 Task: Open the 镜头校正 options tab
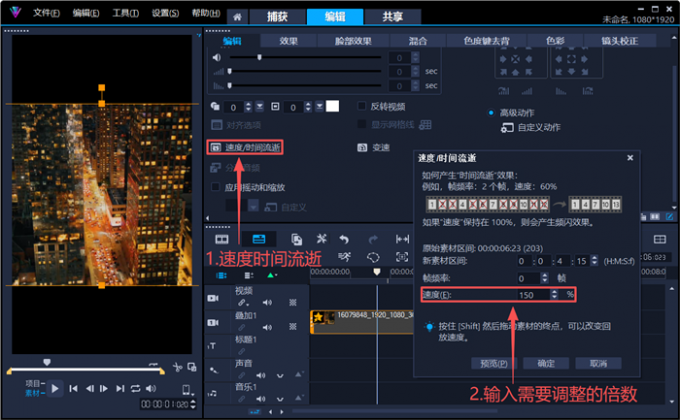(619, 41)
